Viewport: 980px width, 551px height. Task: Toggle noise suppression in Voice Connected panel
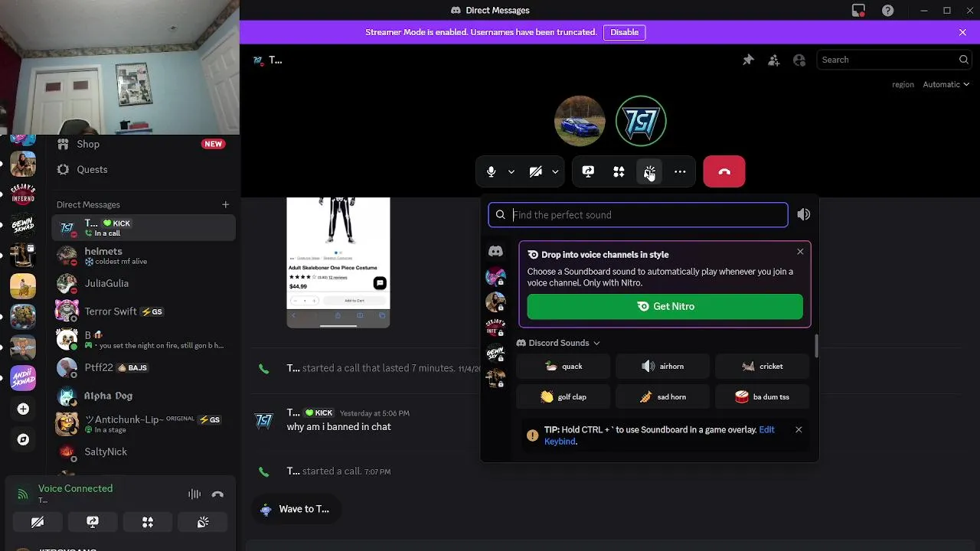pyautogui.click(x=194, y=494)
